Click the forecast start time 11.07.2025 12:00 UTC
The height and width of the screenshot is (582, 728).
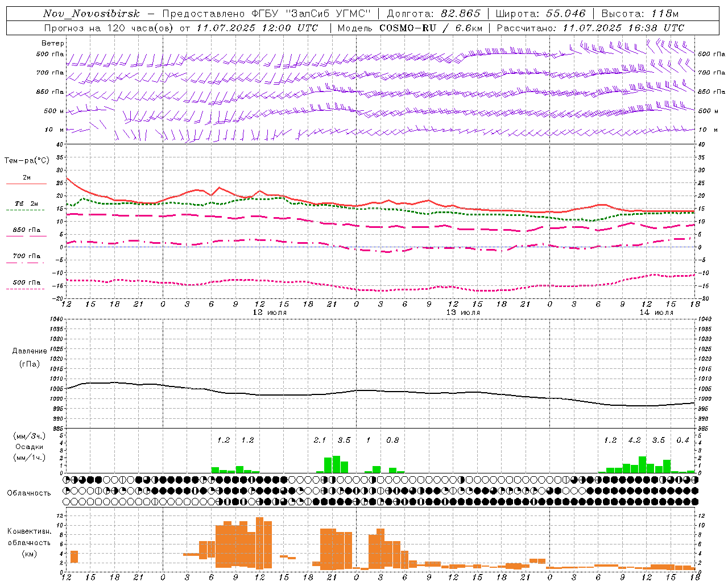[x=258, y=28]
